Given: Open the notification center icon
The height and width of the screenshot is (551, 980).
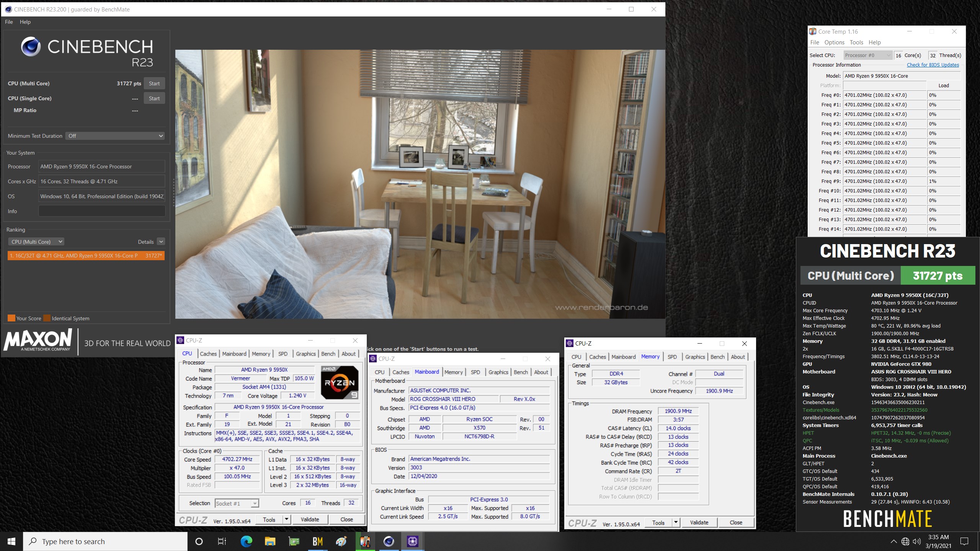Looking at the screenshot, I should tap(964, 541).
